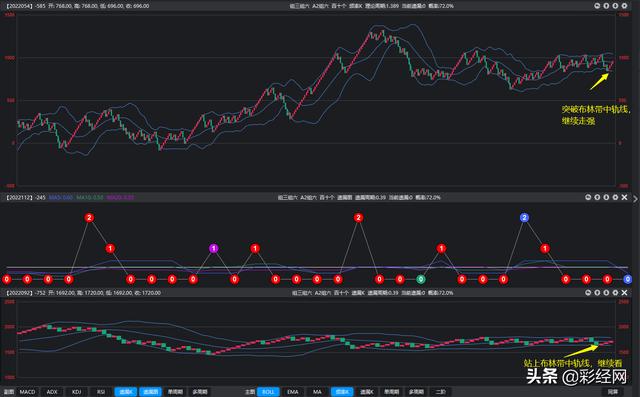The height and width of the screenshot is (397, 640).
Task: Toggle ADX sub-chart indicator
Action: pos(52,392)
